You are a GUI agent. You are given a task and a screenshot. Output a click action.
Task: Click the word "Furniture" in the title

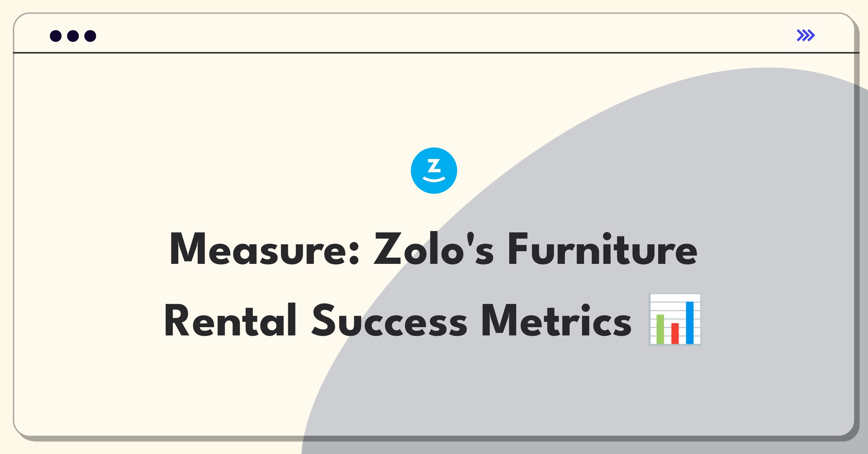(603, 249)
